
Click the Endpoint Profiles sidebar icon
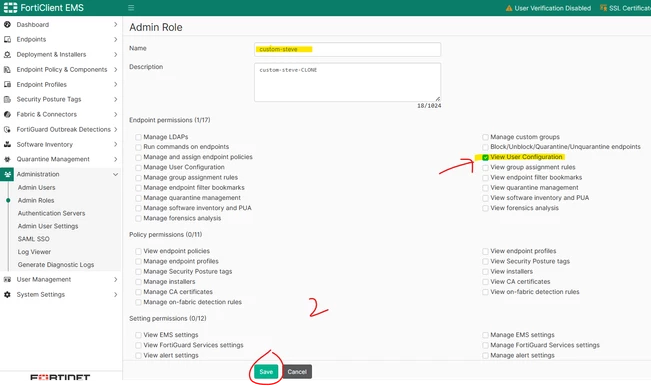7,84
